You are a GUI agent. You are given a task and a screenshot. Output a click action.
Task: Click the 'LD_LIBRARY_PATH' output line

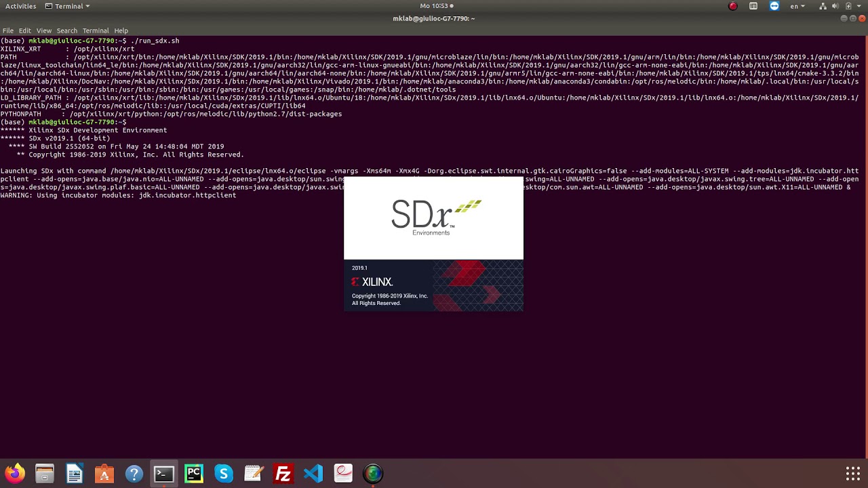(429, 102)
